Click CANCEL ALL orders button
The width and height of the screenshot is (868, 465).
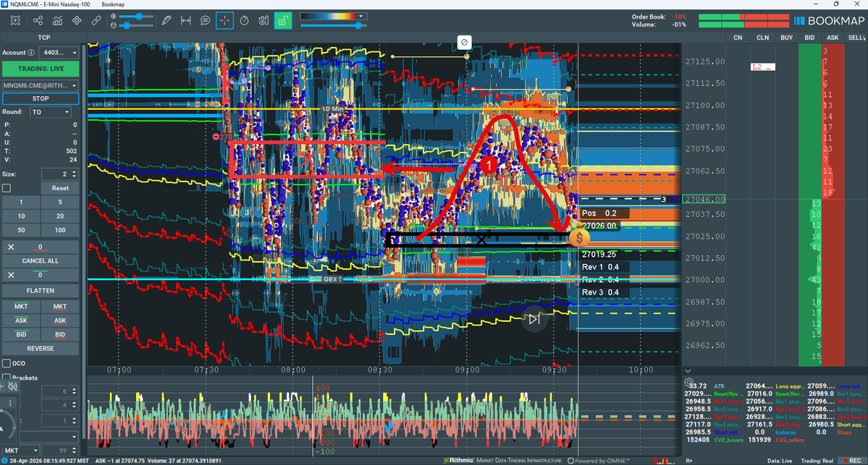(x=41, y=261)
